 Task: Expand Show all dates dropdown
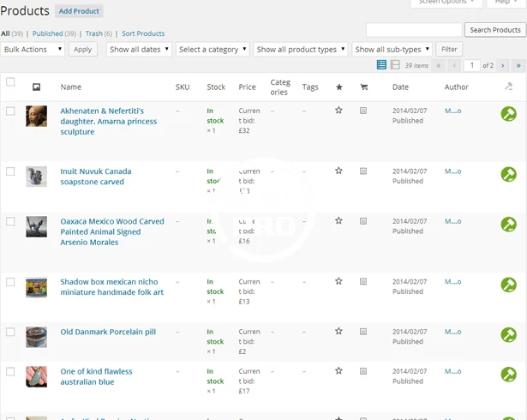pos(139,50)
